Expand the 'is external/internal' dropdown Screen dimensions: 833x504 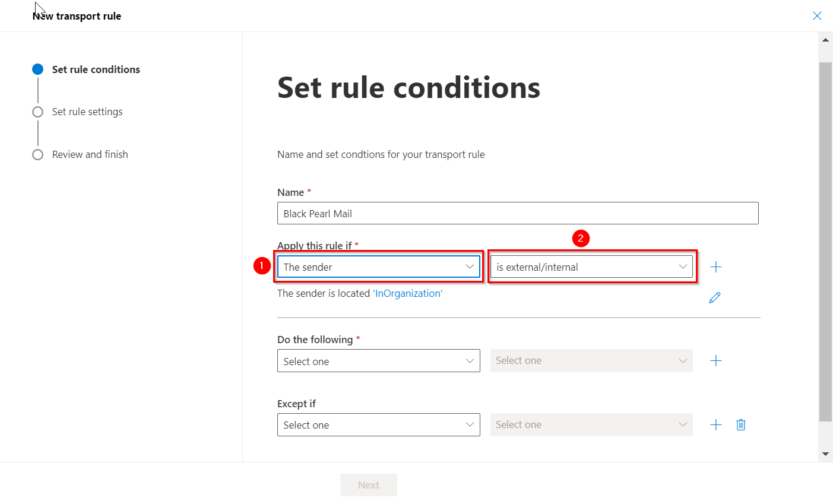[591, 267]
